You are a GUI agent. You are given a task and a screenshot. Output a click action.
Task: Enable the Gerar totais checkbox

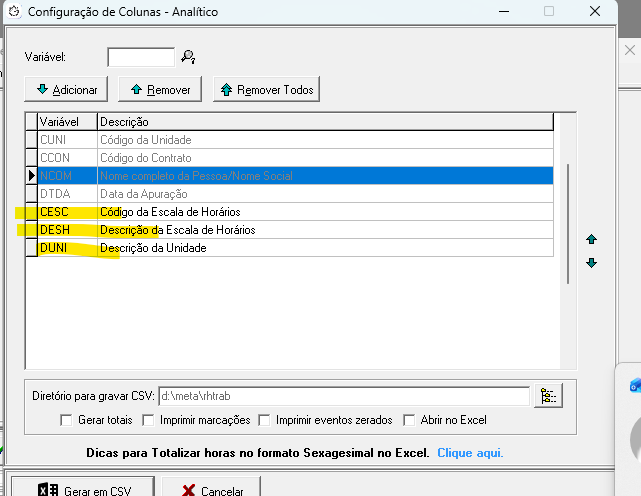(67, 420)
